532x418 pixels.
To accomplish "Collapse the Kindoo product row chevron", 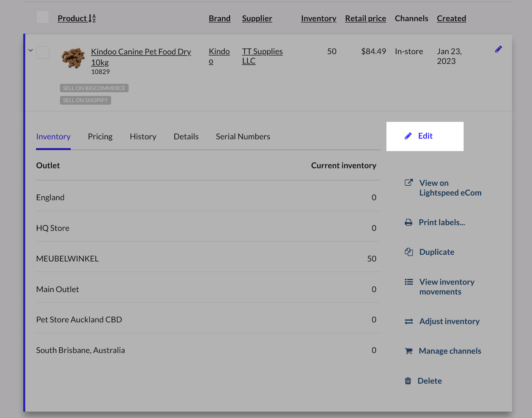I will (x=31, y=50).
